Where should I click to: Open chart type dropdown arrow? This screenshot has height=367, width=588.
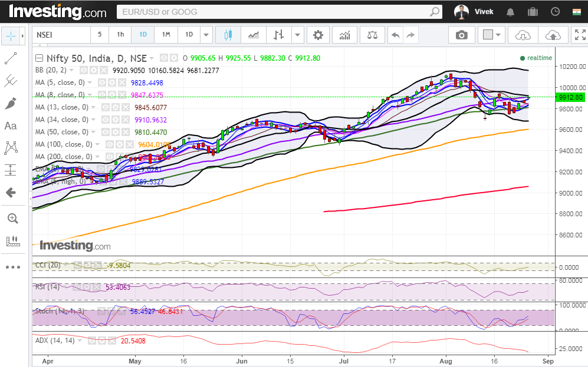pyautogui.click(x=297, y=35)
